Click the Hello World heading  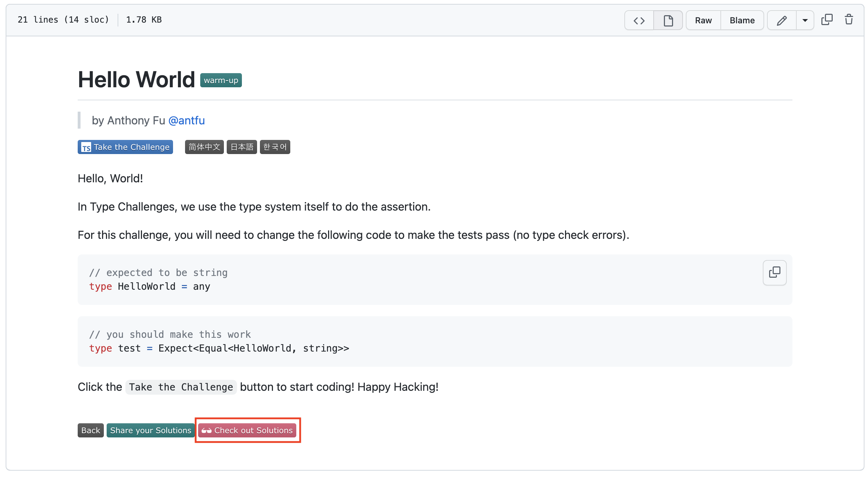click(136, 79)
